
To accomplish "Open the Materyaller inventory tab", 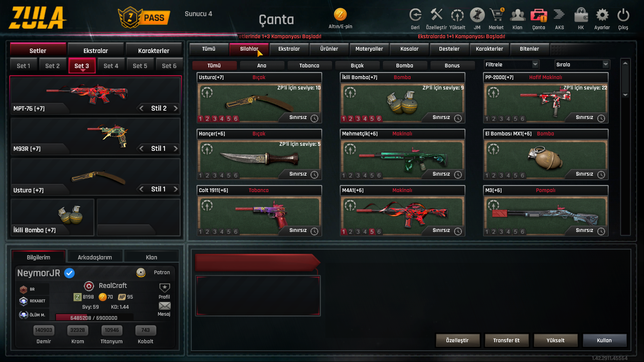I will [x=369, y=49].
